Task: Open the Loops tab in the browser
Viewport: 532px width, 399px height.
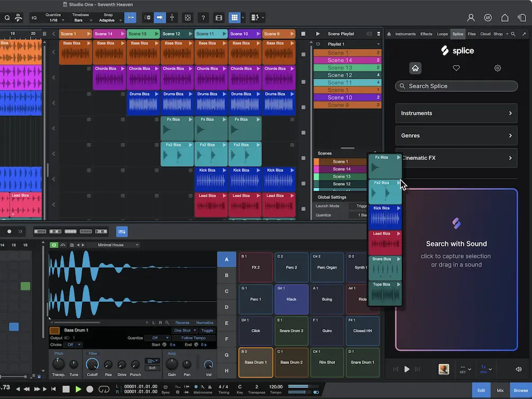Action: pos(443,33)
